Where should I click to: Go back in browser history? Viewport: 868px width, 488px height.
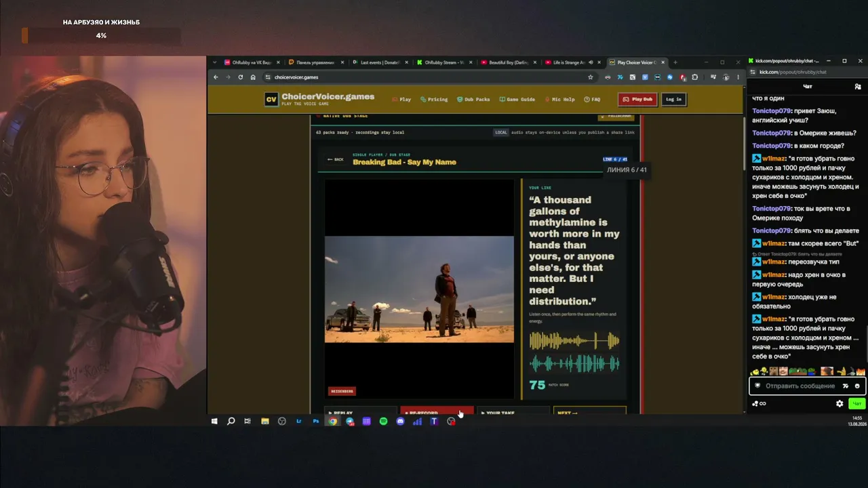[216, 77]
